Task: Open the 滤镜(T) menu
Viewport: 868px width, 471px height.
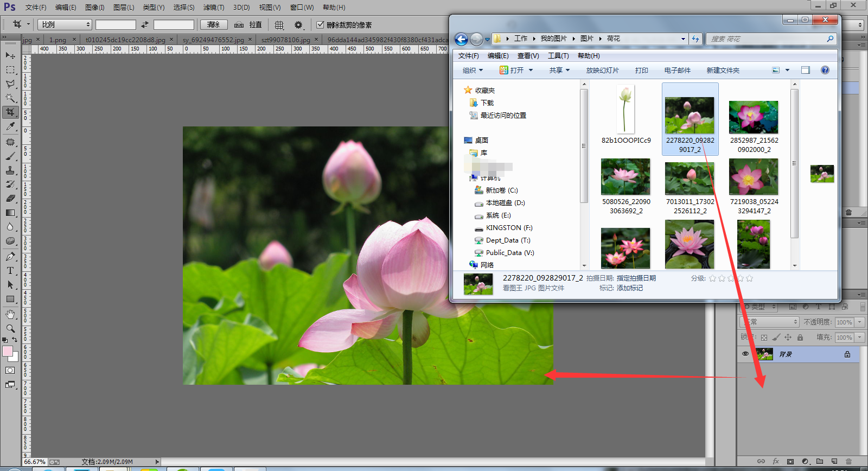Action: [x=213, y=8]
